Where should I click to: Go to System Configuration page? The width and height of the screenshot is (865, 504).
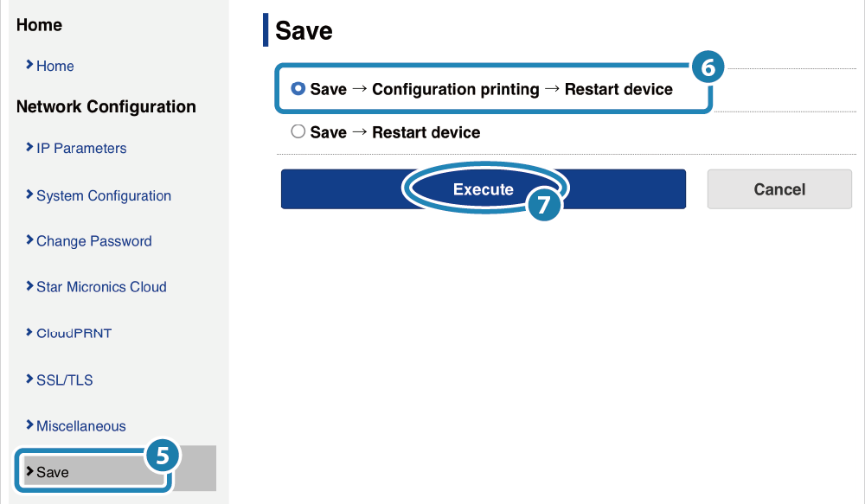(x=104, y=195)
